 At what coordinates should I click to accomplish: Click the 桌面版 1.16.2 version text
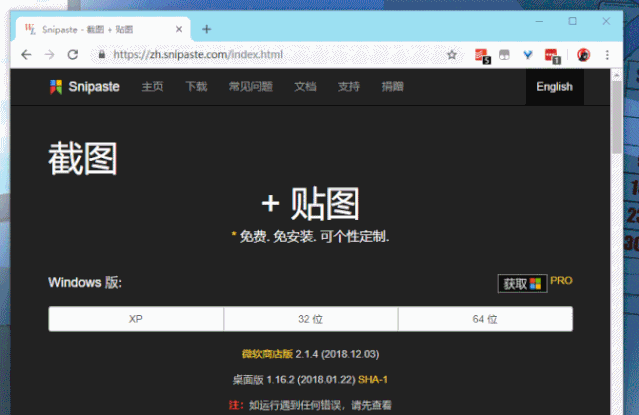tap(294, 380)
